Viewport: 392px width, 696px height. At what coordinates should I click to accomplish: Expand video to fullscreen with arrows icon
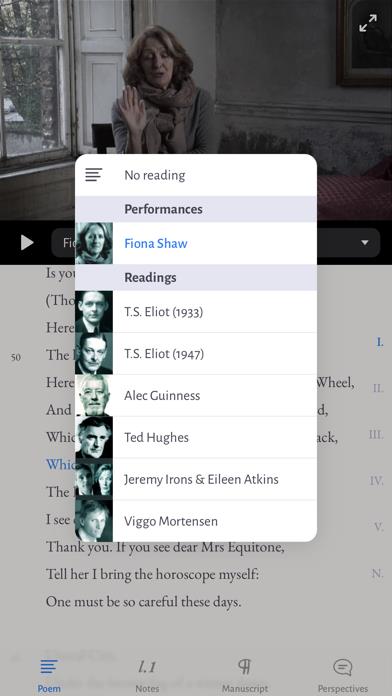pos(368,23)
